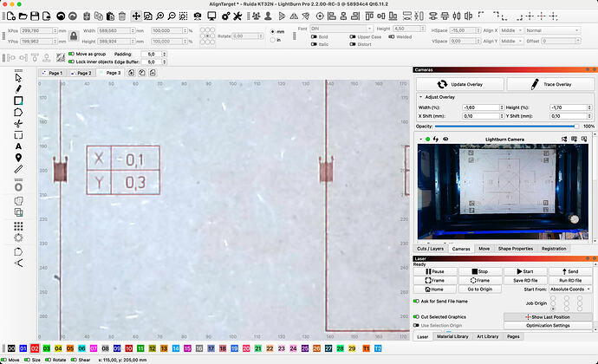
Task: Open the Shape Properties tab
Action: [x=516, y=249]
